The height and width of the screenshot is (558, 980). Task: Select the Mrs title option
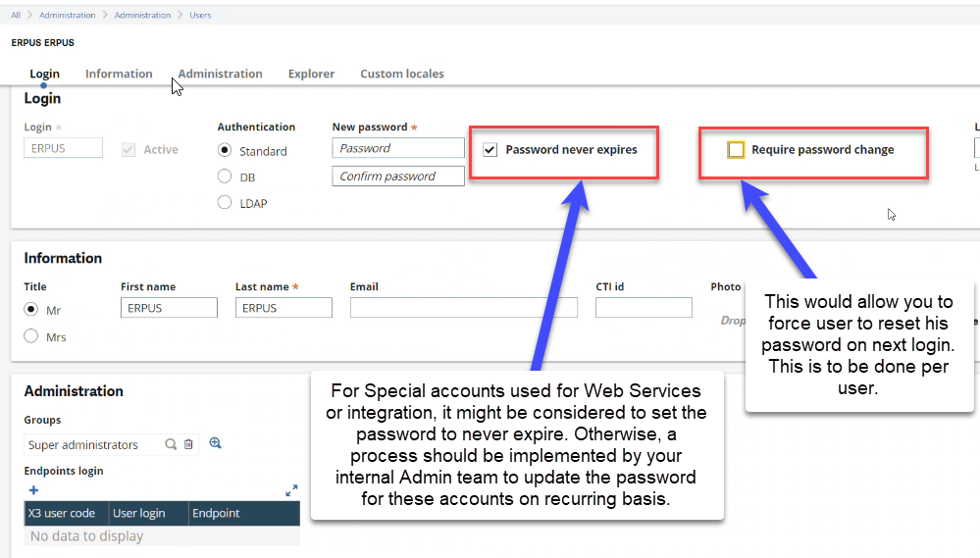[x=31, y=336]
